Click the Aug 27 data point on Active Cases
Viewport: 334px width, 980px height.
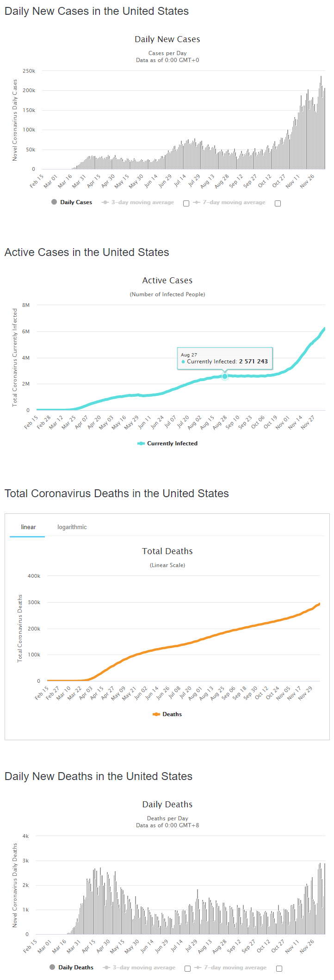(225, 376)
